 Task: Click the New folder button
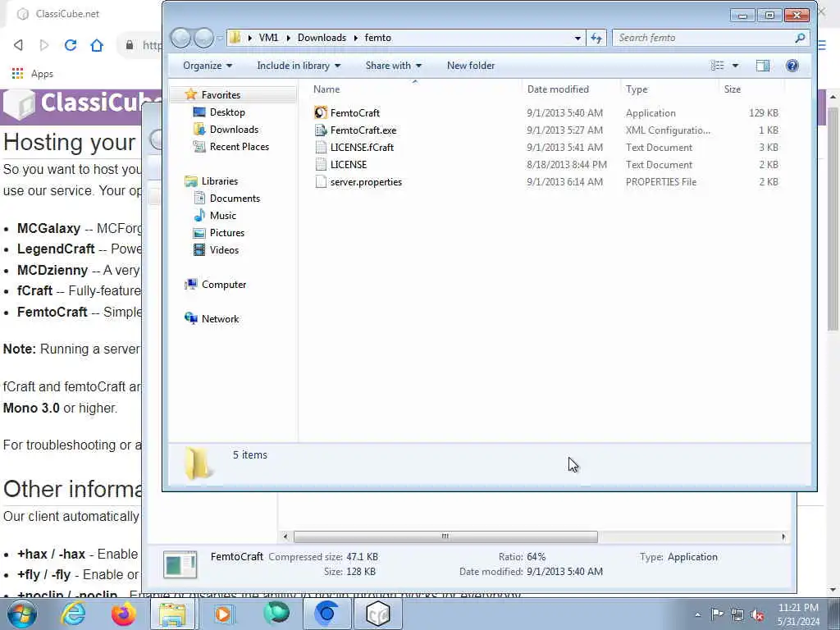click(x=471, y=66)
